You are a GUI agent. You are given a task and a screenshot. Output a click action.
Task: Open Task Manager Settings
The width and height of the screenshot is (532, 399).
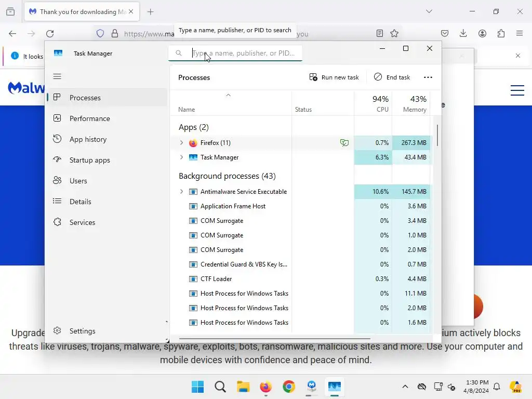pos(107,331)
